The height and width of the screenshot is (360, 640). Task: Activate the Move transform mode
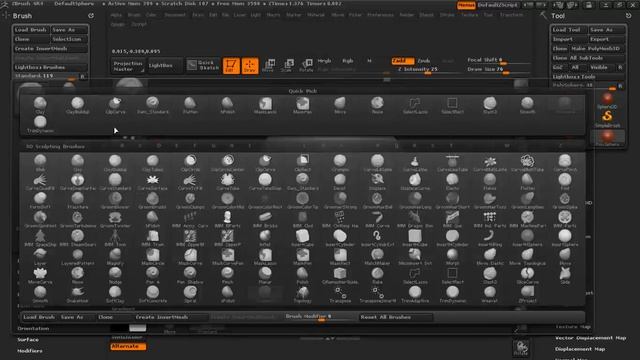click(269, 65)
